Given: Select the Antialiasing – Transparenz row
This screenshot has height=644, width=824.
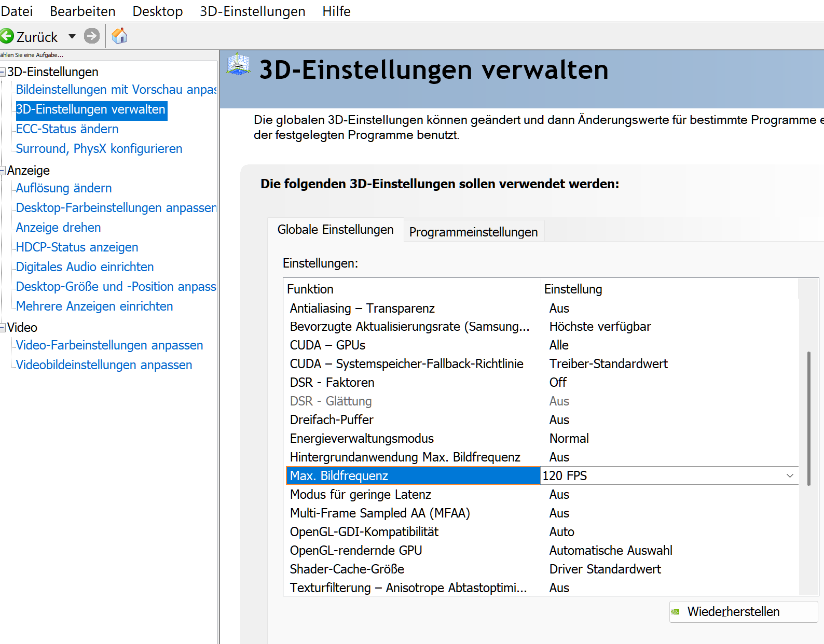Looking at the screenshot, I should (541, 309).
